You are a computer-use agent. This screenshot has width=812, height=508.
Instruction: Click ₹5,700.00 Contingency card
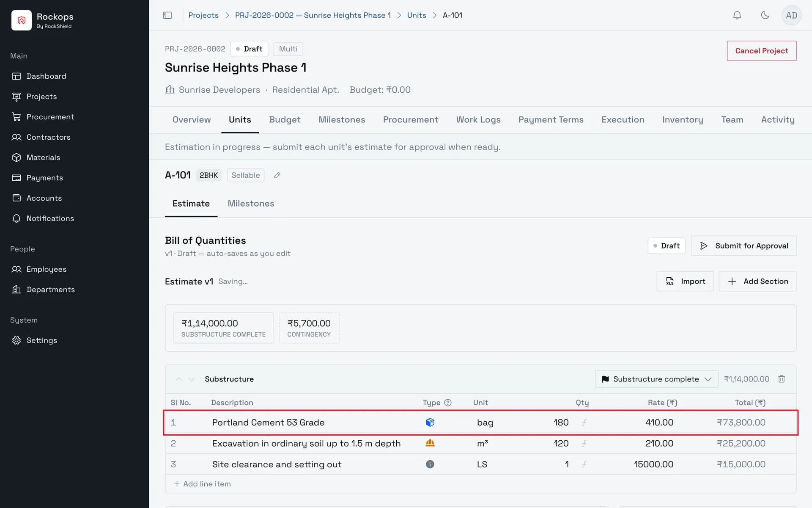click(309, 328)
